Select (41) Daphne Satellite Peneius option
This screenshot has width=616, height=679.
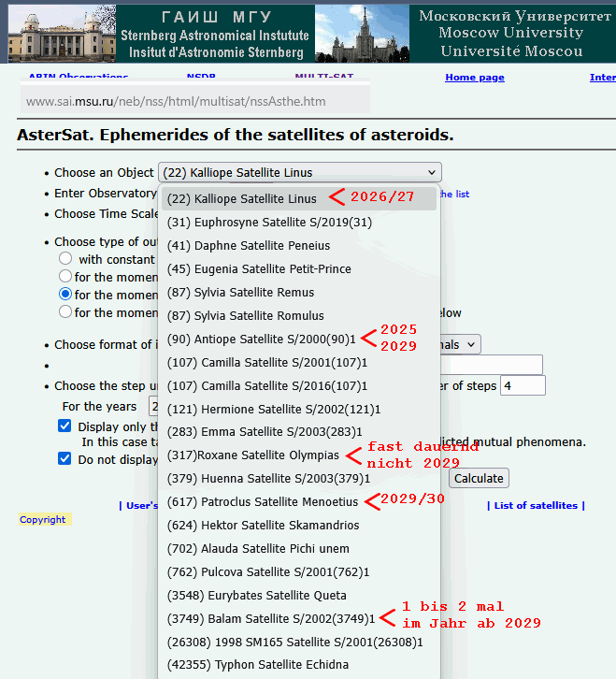(x=248, y=246)
